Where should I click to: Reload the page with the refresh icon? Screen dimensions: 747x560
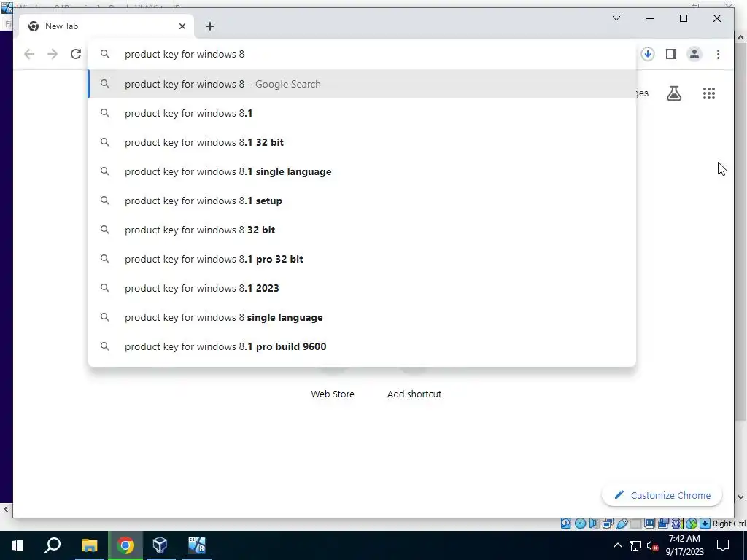(x=76, y=54)
